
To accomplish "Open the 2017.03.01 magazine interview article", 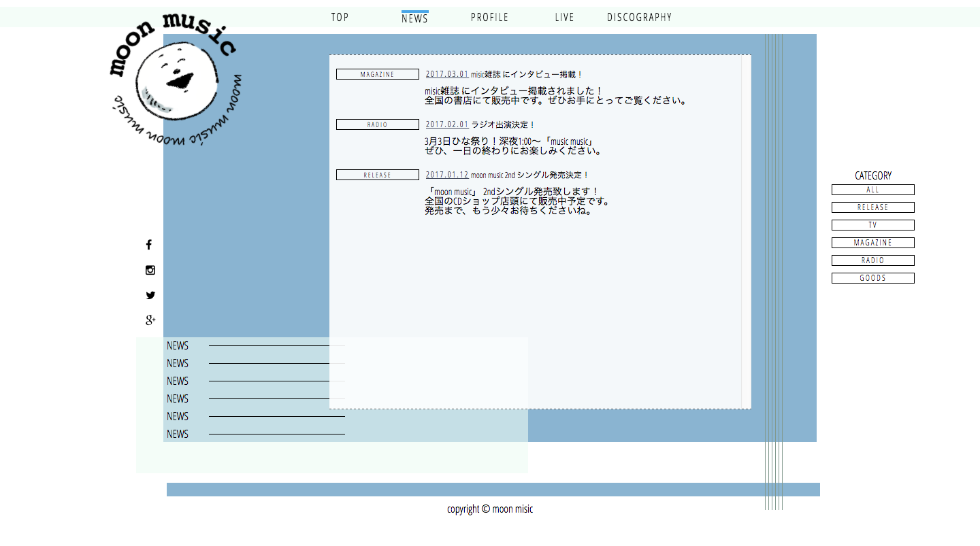I will tap(504, 74).
